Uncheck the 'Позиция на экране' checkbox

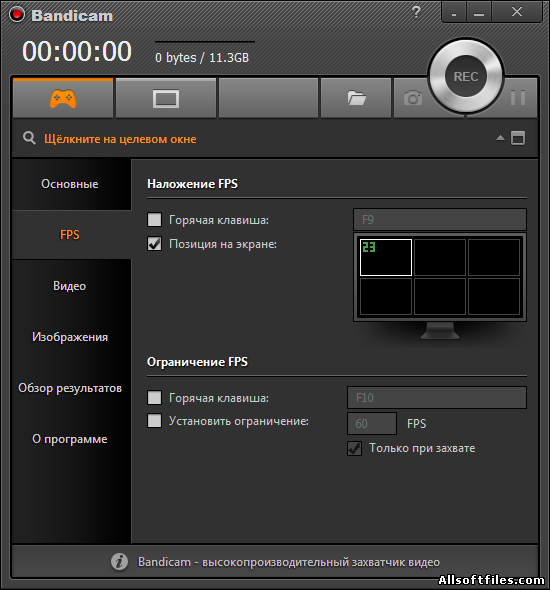point(154,244)
